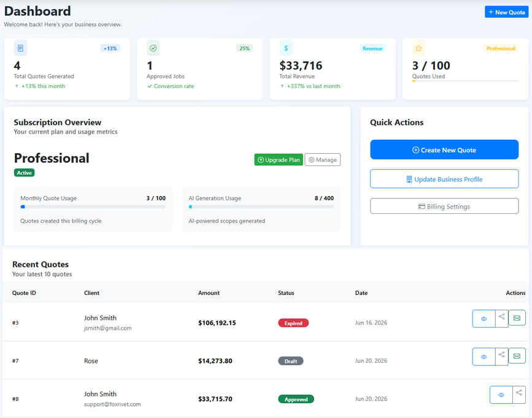Click the +13% this month text

[x=43, y=86]
